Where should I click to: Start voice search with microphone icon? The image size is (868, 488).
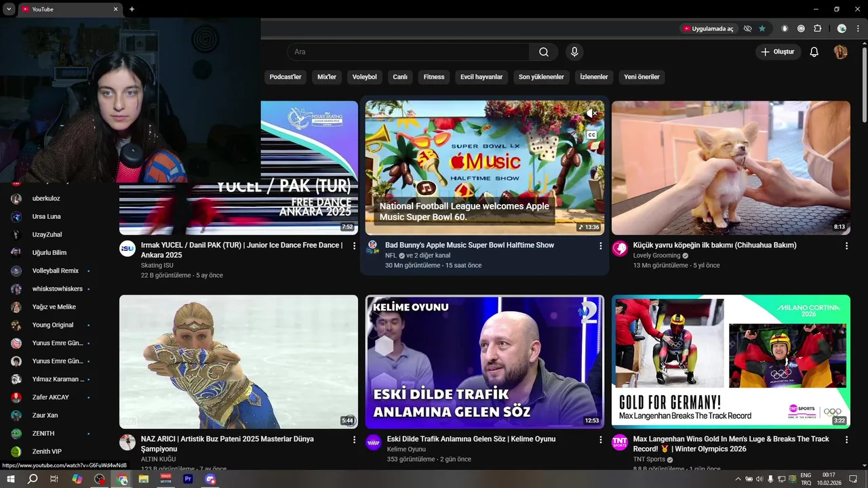pyautogui.click(x=574, y=52)
